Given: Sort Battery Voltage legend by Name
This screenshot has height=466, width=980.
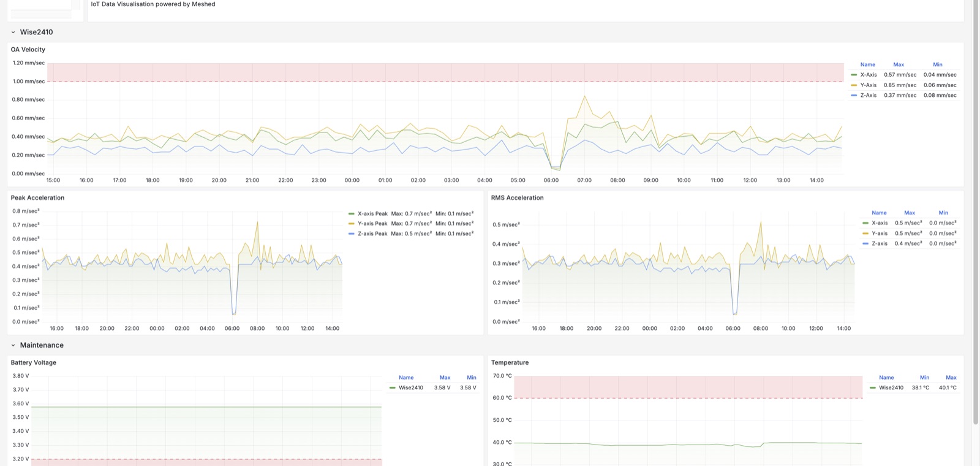Looking at the screenshot, I should click(406, 378).
